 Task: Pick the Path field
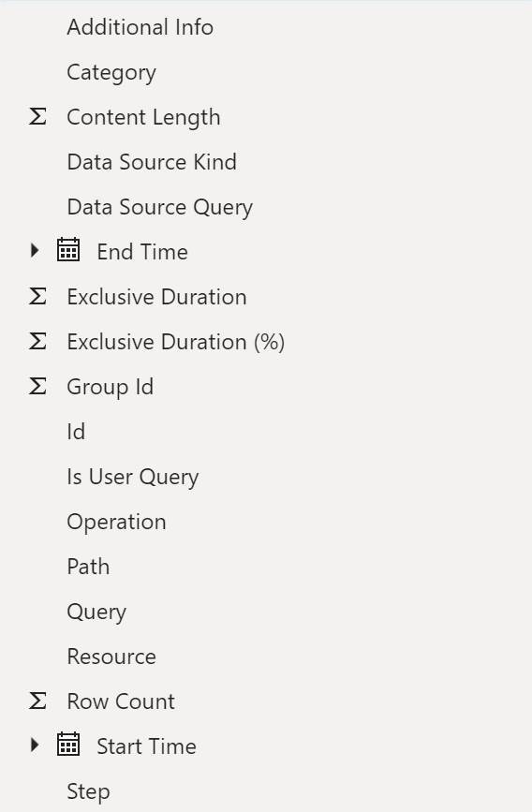click(x=88, y=567)
